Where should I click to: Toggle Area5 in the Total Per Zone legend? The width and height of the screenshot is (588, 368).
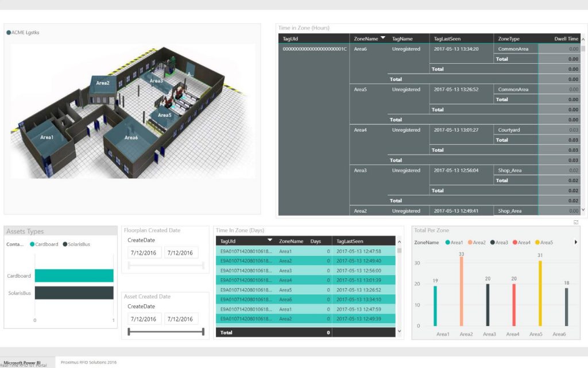coord(538,242)
